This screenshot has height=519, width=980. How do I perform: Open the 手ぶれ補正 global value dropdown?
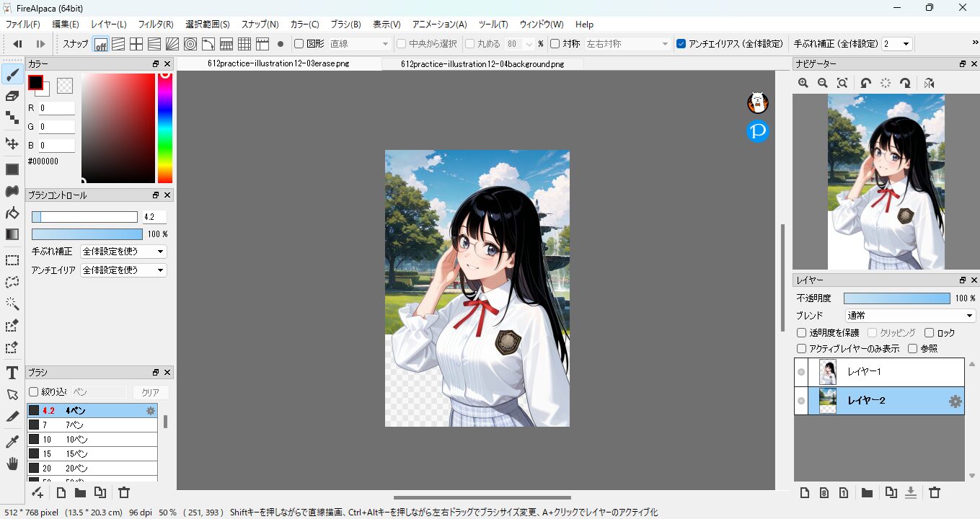coord(897,44)
